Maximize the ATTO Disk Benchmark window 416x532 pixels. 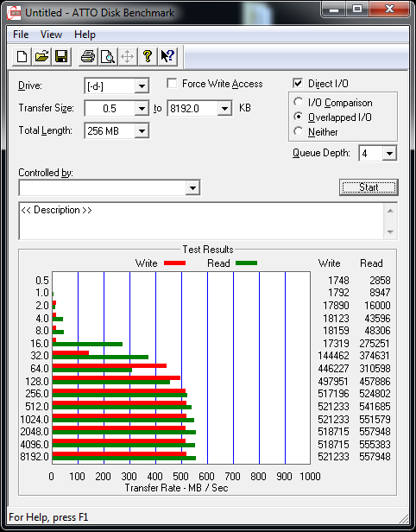357,9
